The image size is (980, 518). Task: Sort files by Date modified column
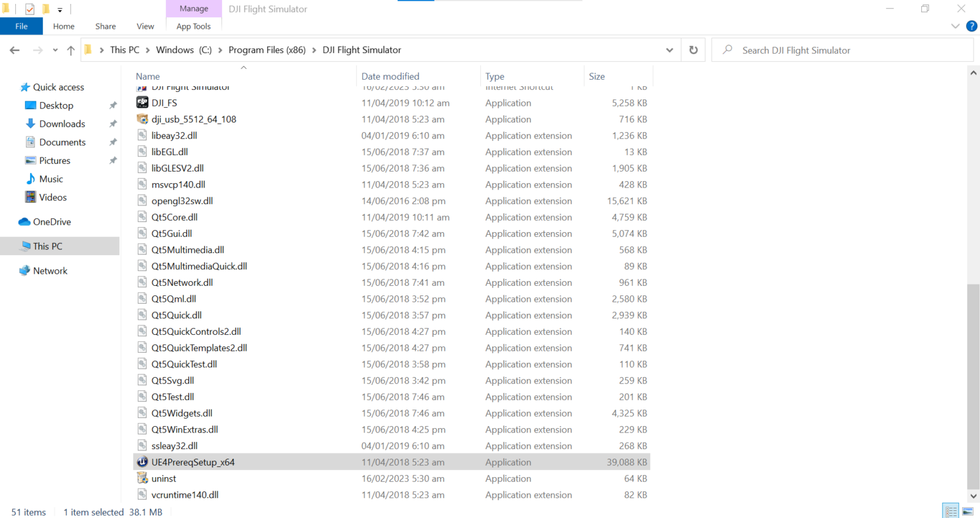(x=390, y=76)
